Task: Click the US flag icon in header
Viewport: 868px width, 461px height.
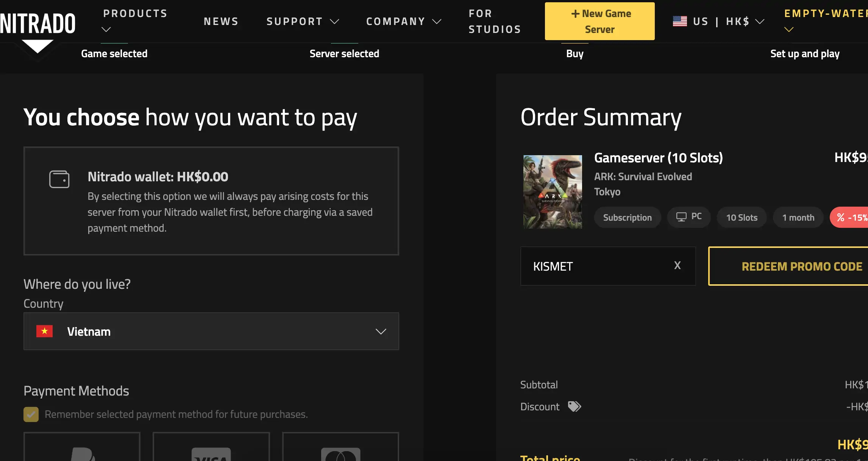Action: click(x=679, y=21)
